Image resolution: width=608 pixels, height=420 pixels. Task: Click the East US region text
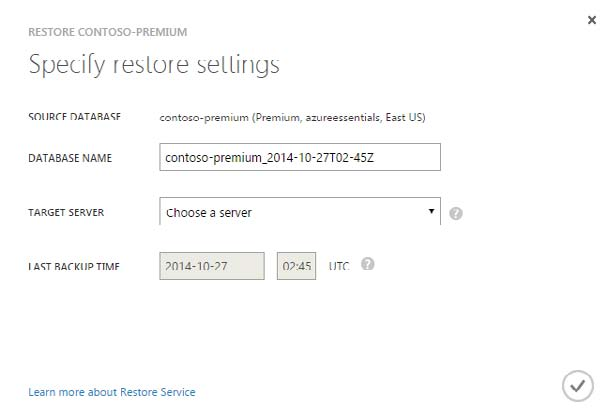[x=403, y=118]
